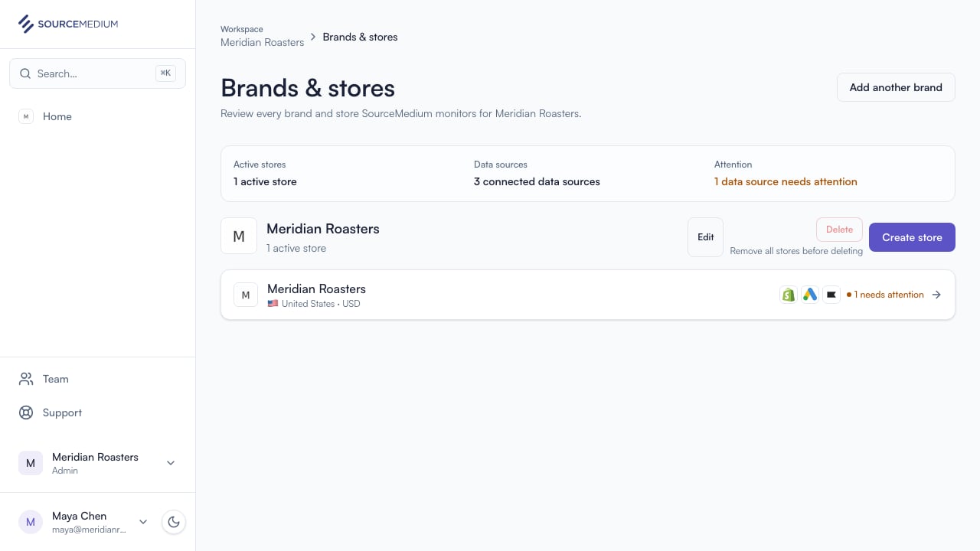Click the Home M badge icon
Viewport: 980px width, 551px height.
click(26, 116)
